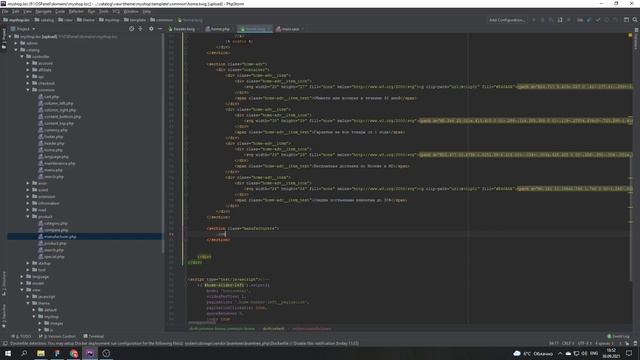Collapse the product folder

click(28, 217)
